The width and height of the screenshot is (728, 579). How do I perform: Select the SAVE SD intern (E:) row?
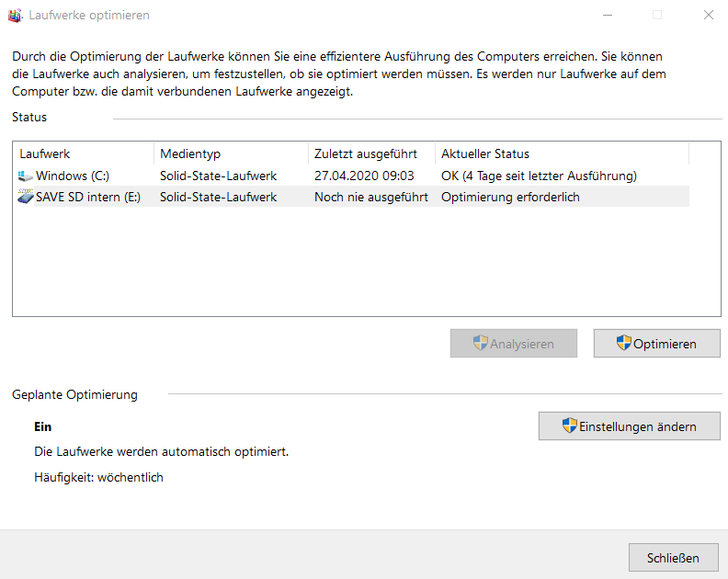pos(353,197)
